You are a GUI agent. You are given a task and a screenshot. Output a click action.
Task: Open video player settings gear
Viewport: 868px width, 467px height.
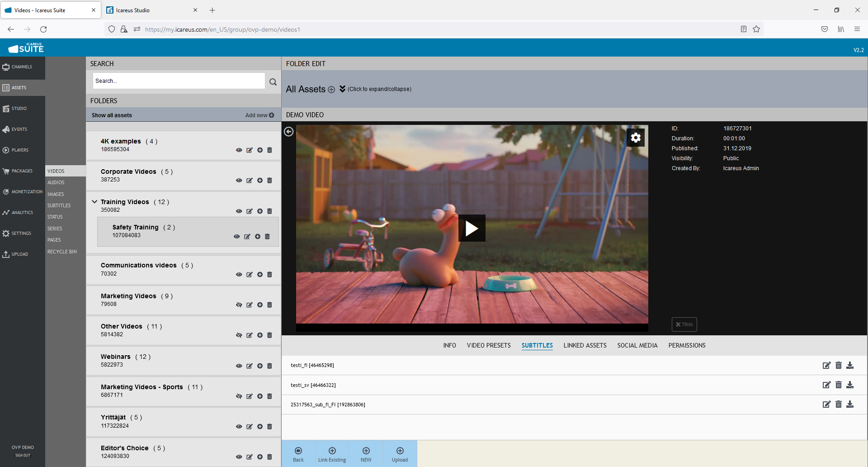tap(636, 138)
